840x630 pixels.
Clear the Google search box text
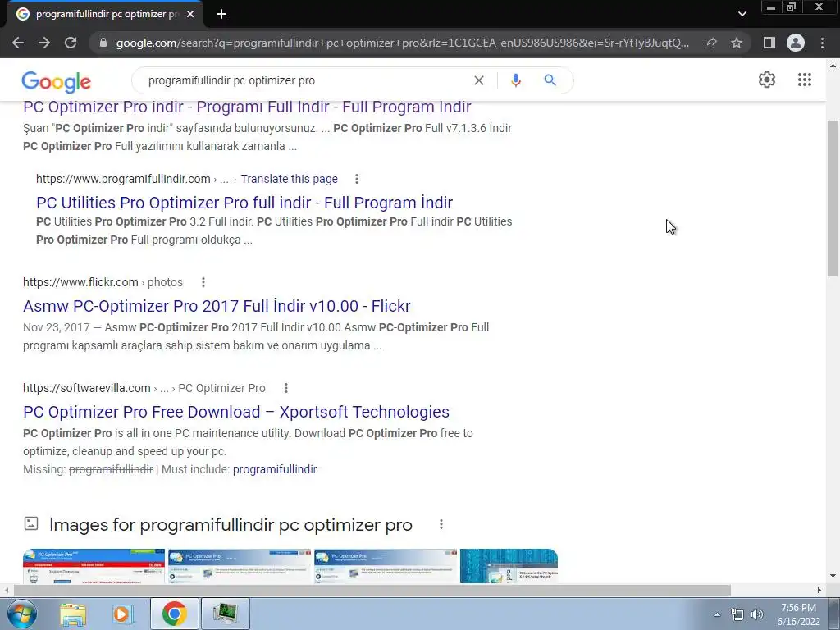[479, 80]
